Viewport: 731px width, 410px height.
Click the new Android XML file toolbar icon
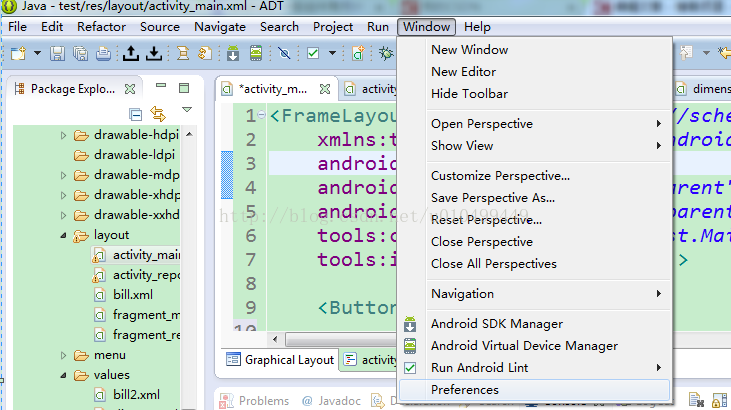tap(358, 53)
